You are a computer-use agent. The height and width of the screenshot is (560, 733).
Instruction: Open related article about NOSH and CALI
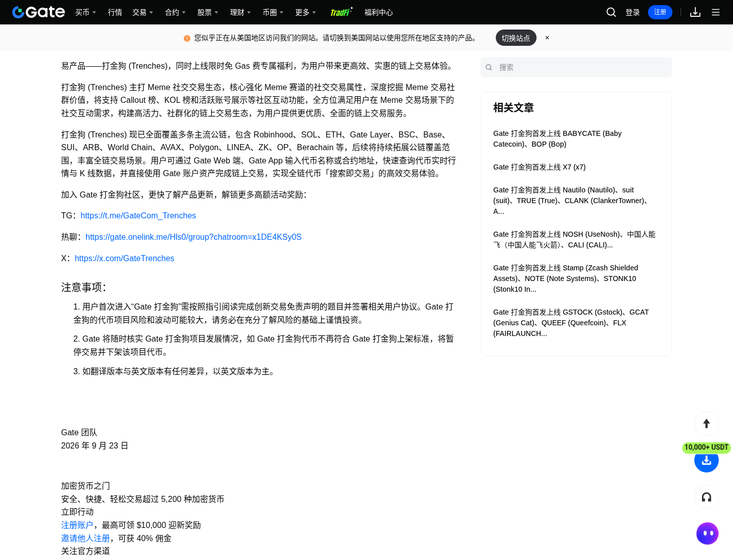(574, 240)
